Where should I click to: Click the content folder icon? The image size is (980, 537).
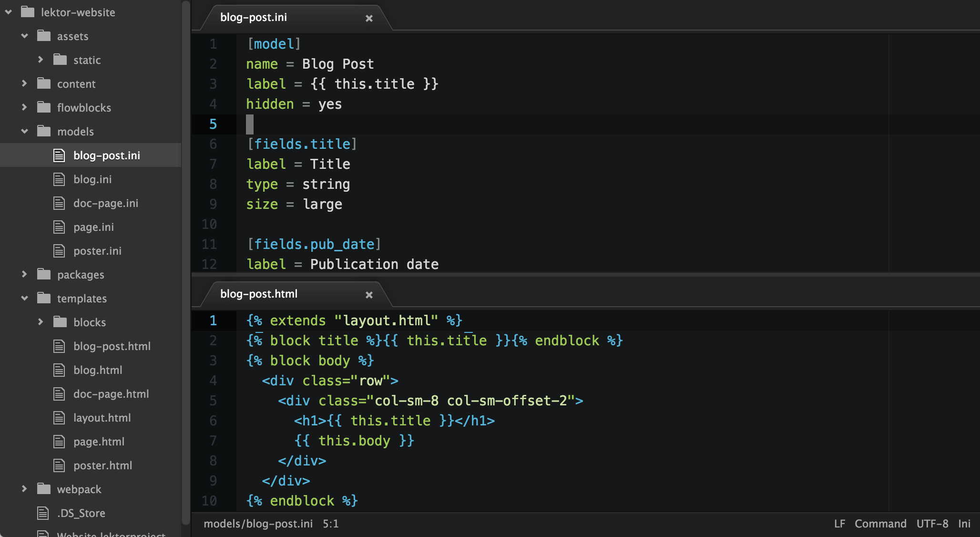[44, 83]
